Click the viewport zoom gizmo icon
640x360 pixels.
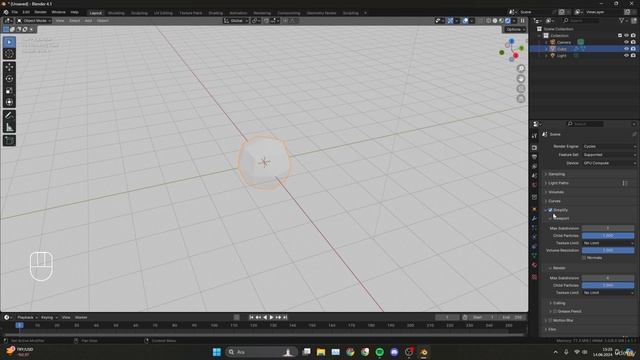pyautogui.click(x=521, y=69)
